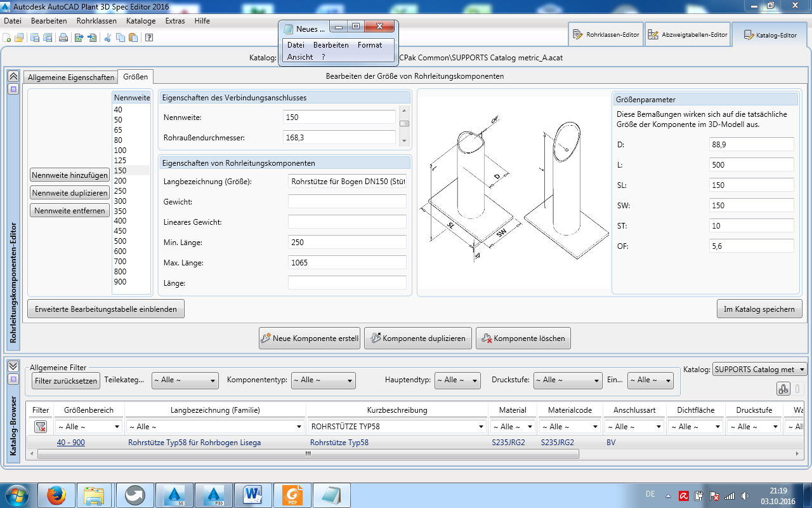The width and height of the screenshot is (812, 508).
Task: Click the paste clipboard icon
Action: pos(133,37)
